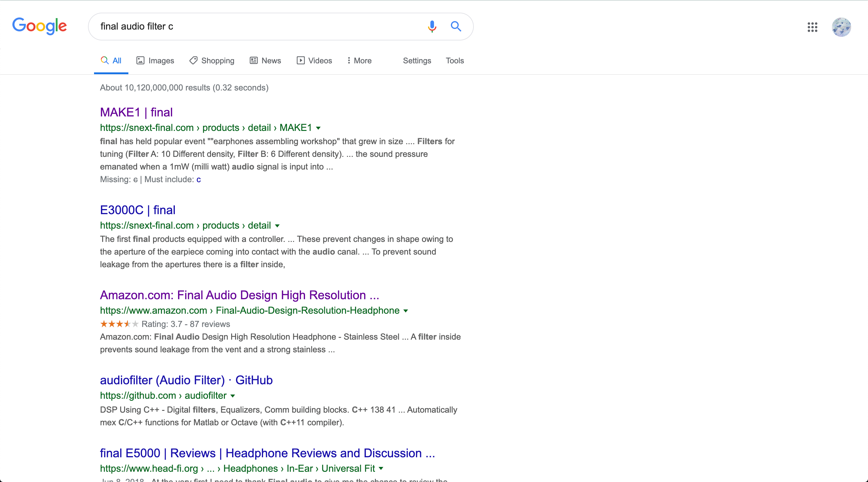
Task: Open the Amazon Final Audio Design result
Action: click(239, 295)
